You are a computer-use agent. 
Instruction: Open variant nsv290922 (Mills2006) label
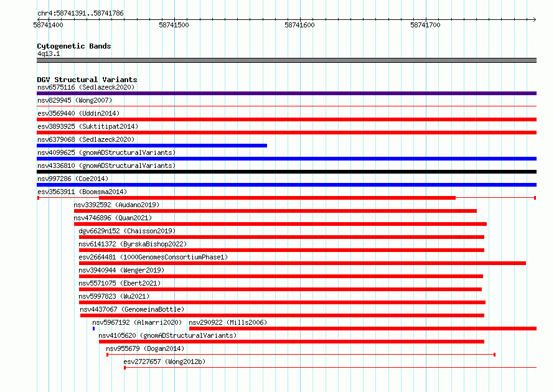point(228,322)
